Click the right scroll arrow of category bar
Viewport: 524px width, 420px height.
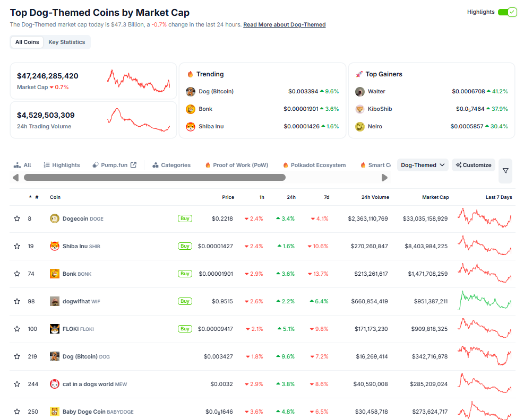pos(384,178)
